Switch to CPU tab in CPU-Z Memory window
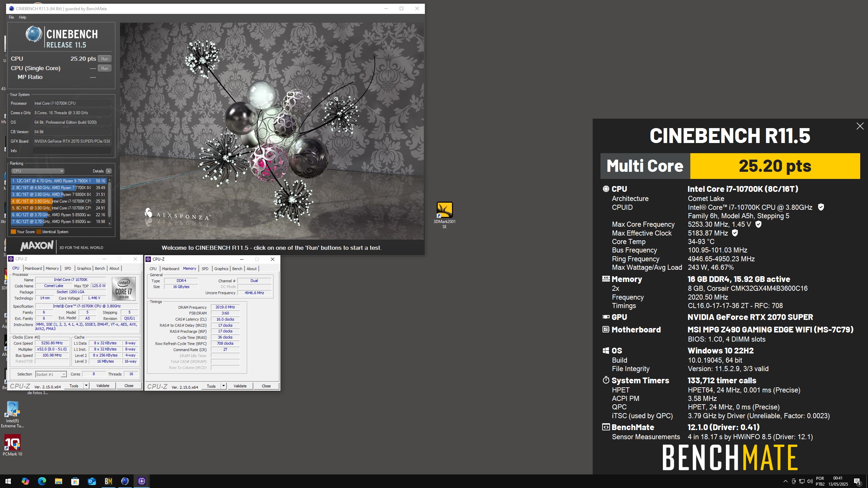This screenshot has width=868, height=488. point(153,269)
